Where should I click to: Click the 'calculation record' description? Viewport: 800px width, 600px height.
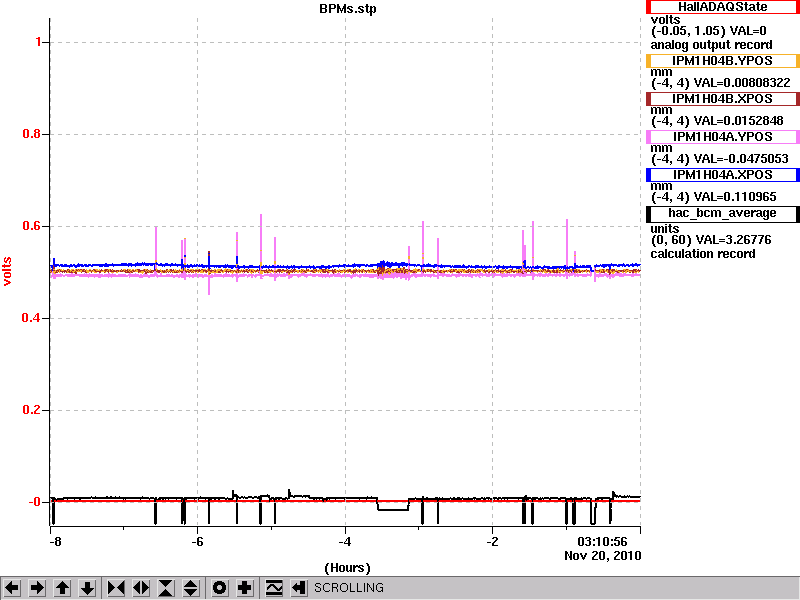pos(703,254)
